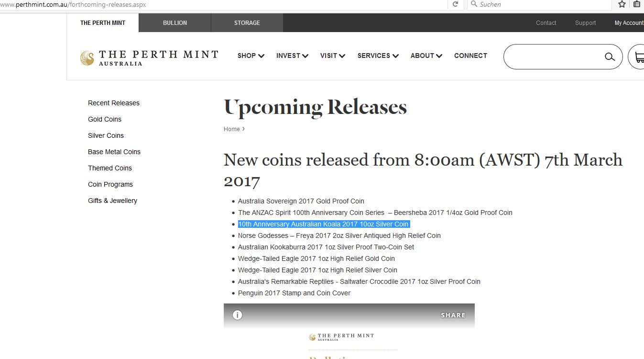Open the Support link
Viewport: 644px width, 359px height.
click(x=586, y=23)
